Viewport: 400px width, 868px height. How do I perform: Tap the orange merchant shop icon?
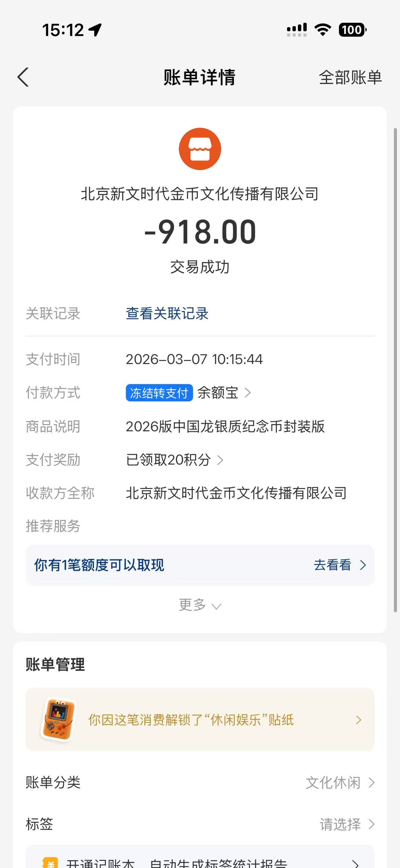[200, 149]
